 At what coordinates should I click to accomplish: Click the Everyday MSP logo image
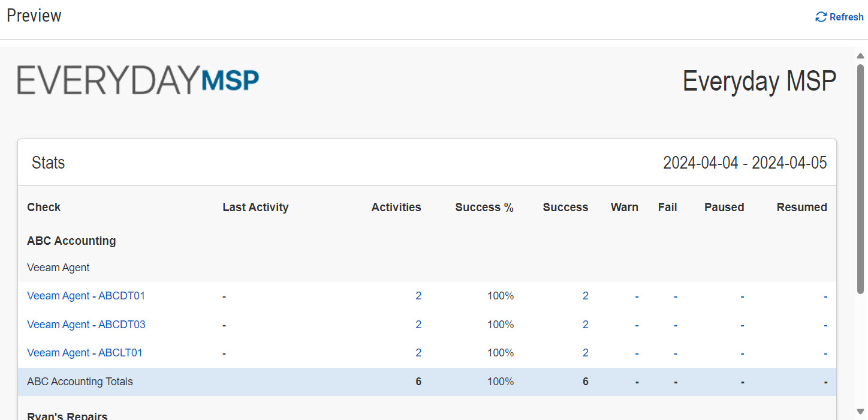pos(138,80)
